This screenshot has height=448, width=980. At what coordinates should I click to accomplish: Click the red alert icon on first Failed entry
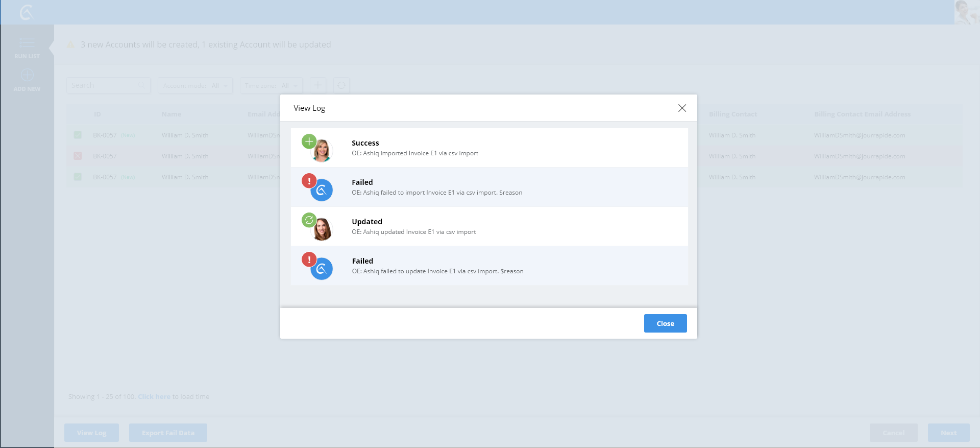309,181
